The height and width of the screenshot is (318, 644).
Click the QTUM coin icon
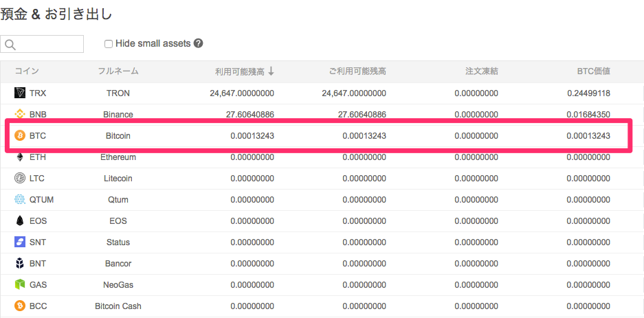pyautogui.click(x=20, y=200)
